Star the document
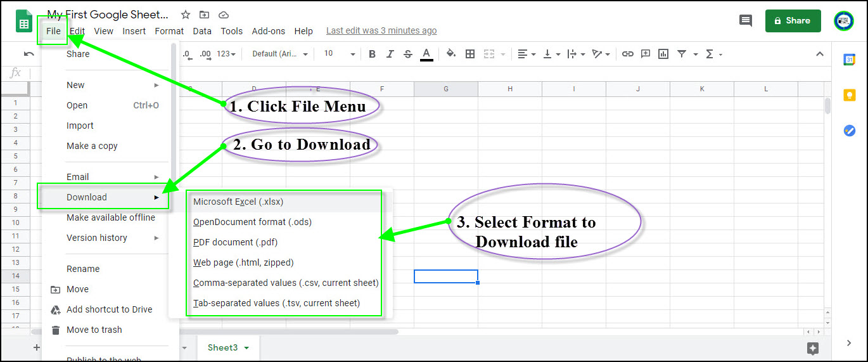The height and width of the screenshot is (362, 868). click(186, 15)
